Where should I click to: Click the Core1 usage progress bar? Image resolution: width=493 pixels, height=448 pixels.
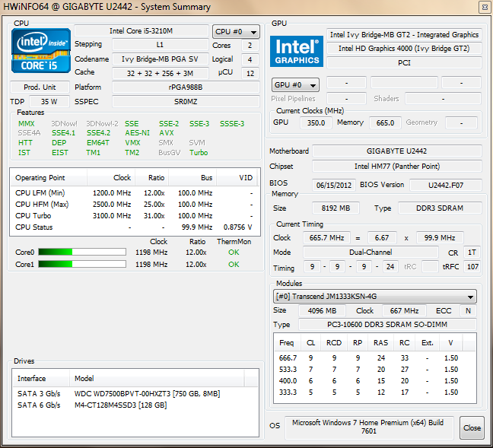[x=82, y=264]
